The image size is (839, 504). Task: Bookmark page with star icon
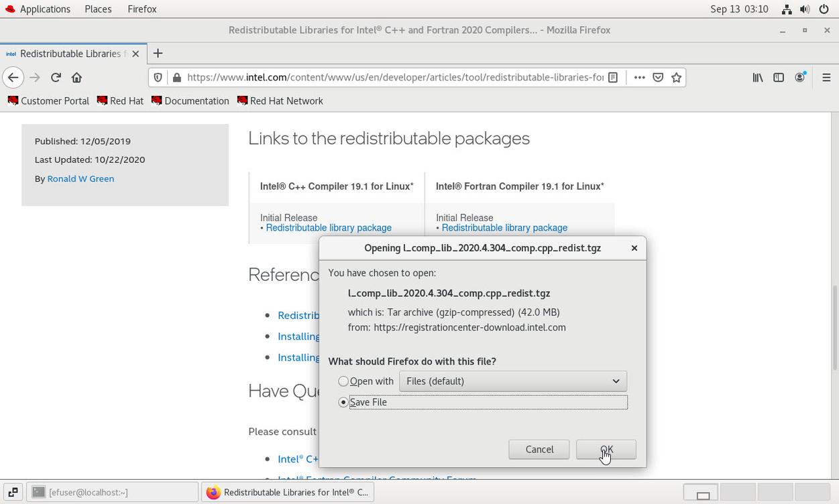[677, 78]
